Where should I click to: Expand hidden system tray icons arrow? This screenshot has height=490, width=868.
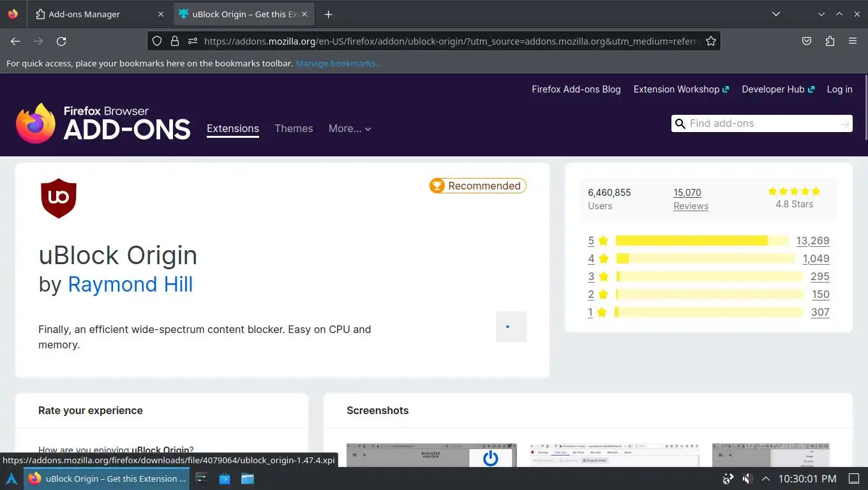pyautogui.click(x=766, y=479)
